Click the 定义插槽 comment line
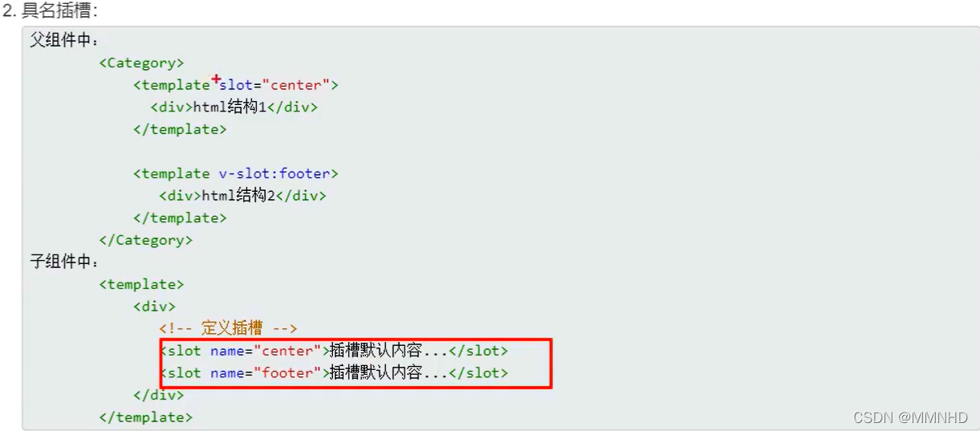 pos(228,328)
